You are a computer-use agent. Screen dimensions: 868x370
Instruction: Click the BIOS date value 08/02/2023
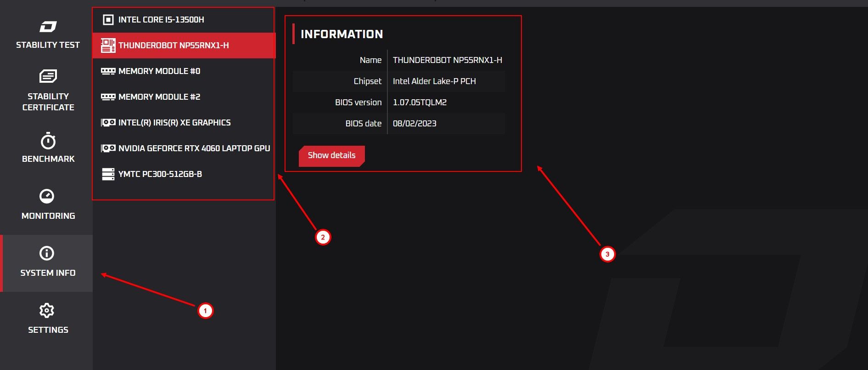tap(414, 124)
